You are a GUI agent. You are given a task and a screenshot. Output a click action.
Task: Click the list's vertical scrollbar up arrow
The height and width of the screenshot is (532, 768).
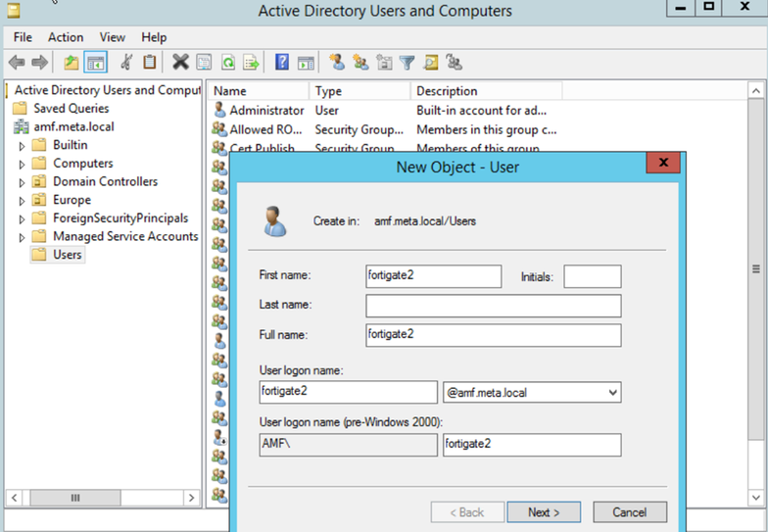pos(756,91)
